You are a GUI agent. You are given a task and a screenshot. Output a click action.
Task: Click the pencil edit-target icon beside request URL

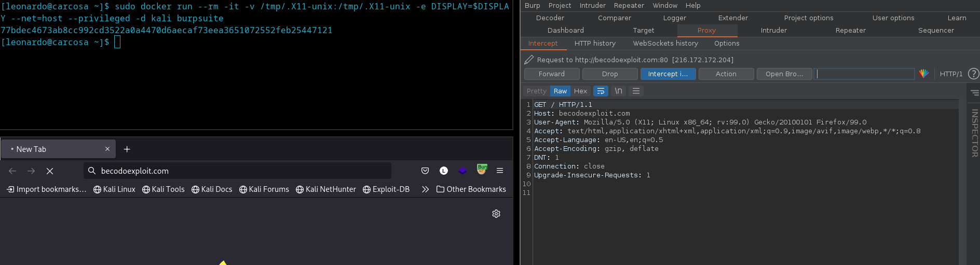pos(529,60)
